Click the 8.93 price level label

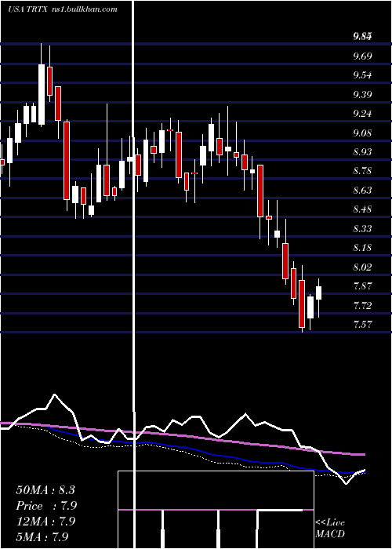pos(363,152)
